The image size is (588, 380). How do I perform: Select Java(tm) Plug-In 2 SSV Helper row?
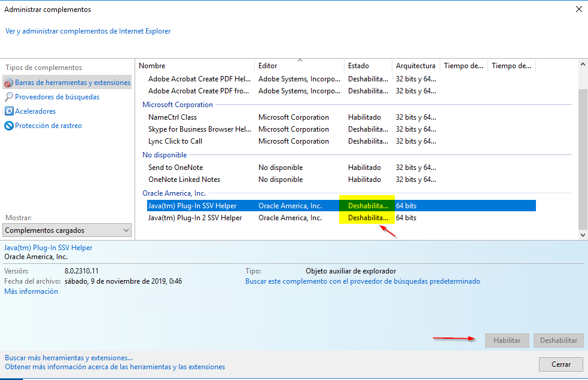tap(195, 218)
